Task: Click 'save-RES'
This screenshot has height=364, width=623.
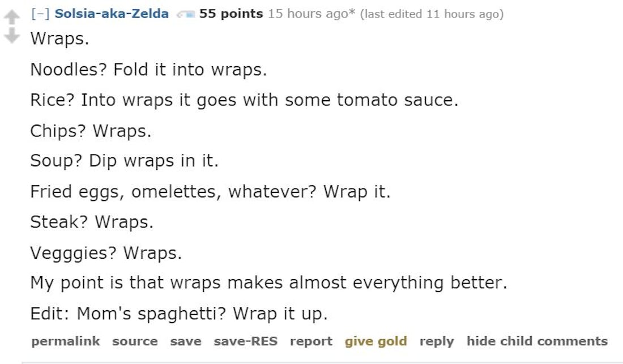Action: pos(245,341)
